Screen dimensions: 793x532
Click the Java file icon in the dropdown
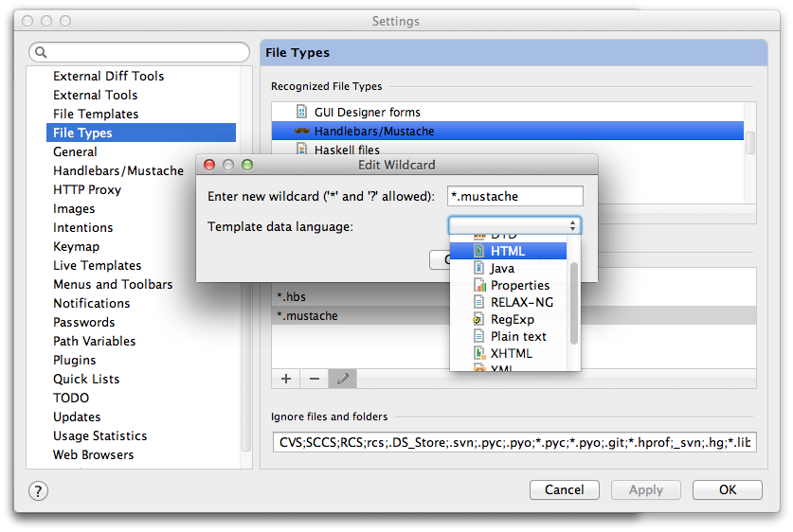click(479, 269)
